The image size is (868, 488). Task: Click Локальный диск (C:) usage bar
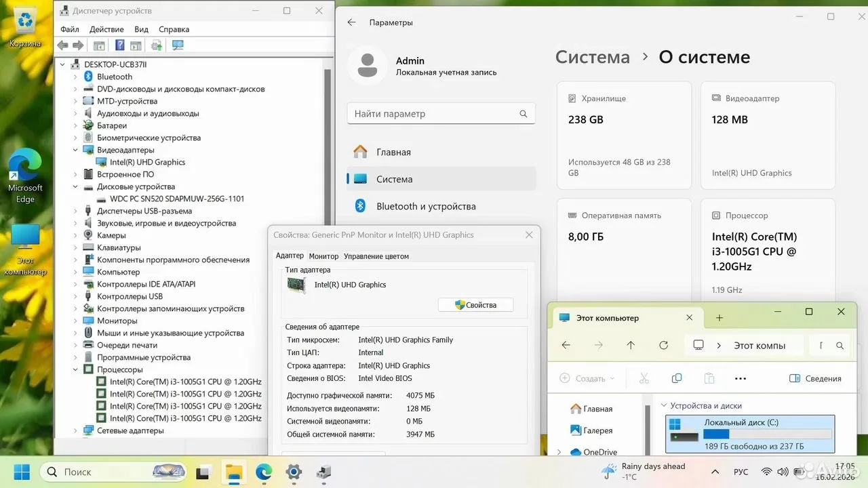coord(768,434)
